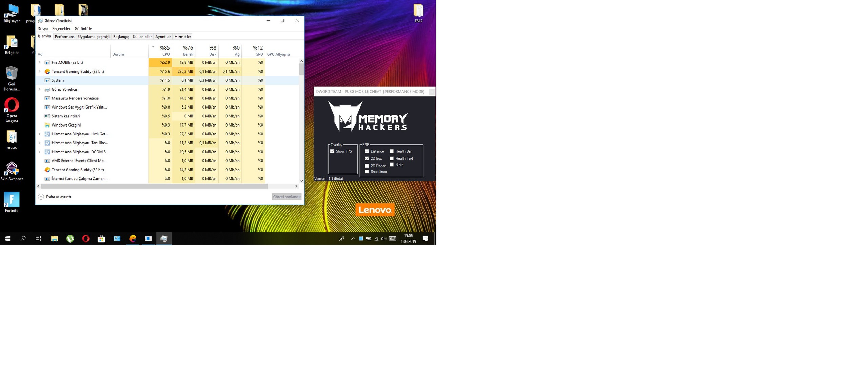
Task: Expand Hizmet Ana Bilgisayarı: Tanı İlke... row
Action: (x=39, y=143)
